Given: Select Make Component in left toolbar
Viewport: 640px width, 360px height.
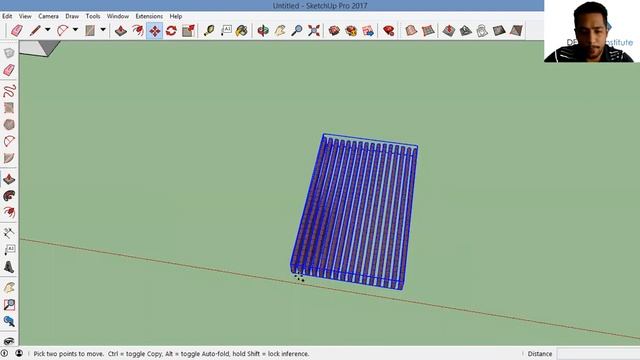Looking at the screenshot, I should click(9, 53).
